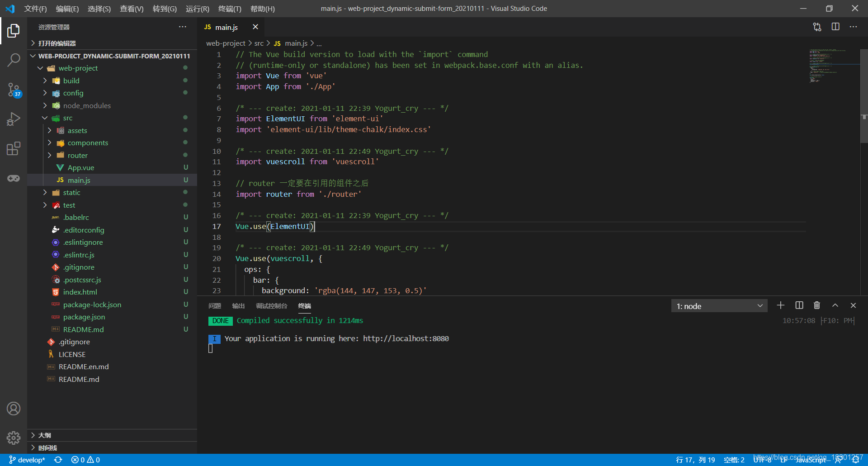
Task: Create a new terminal with plus icon
Action: [x=780, y=305]
